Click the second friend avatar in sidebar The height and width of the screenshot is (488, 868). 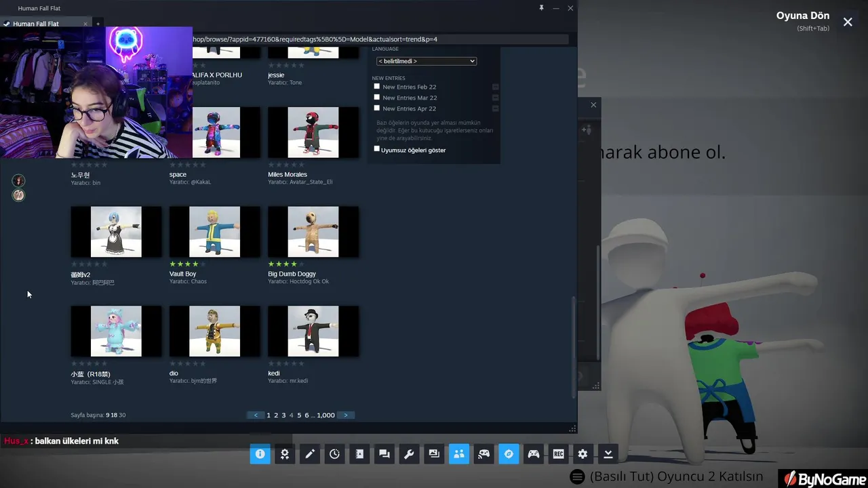(18, 195)
